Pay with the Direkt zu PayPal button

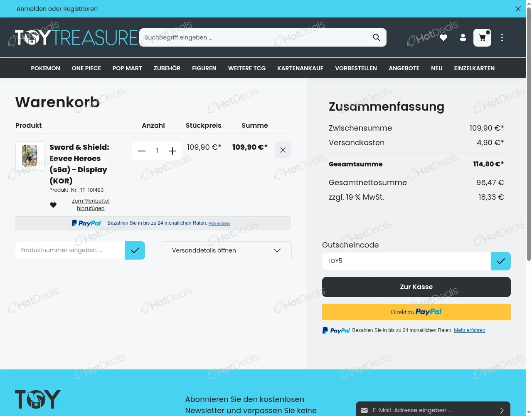tap(416, 312)
